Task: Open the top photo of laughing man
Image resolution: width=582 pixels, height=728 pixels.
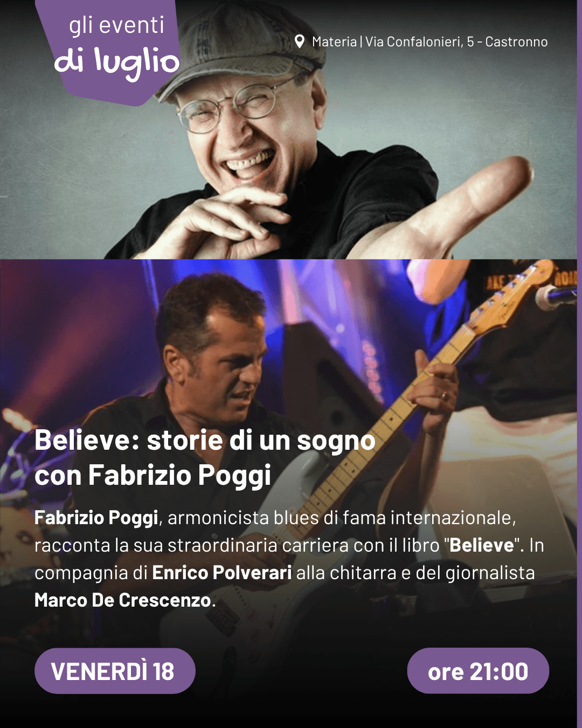Action: click(288, 129)
